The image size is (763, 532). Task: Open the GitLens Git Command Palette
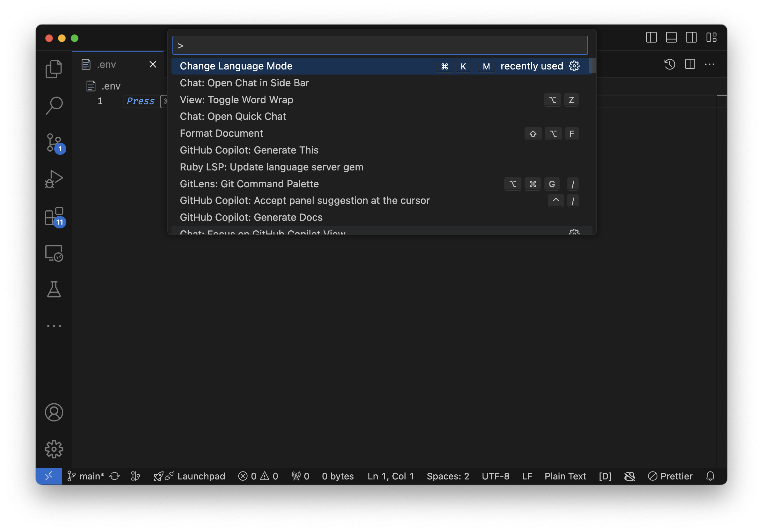coord(249,184)
